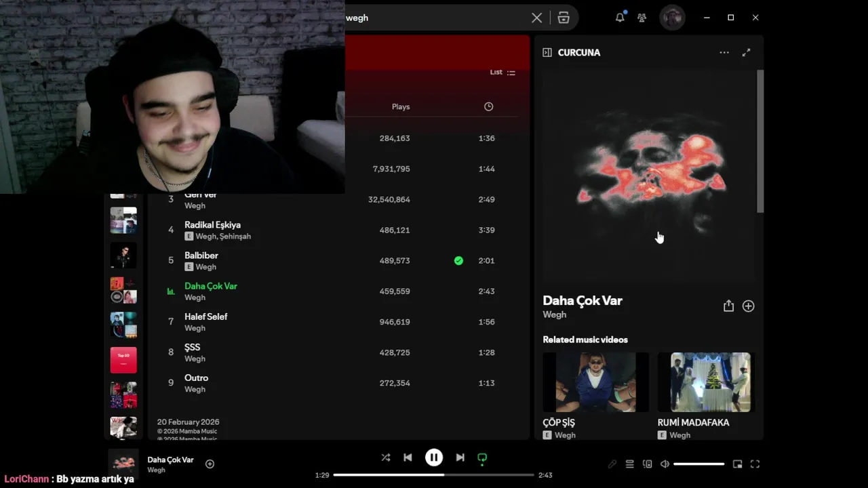Add Daha Çok Var to Liked Songs in panel

point(748,306)
